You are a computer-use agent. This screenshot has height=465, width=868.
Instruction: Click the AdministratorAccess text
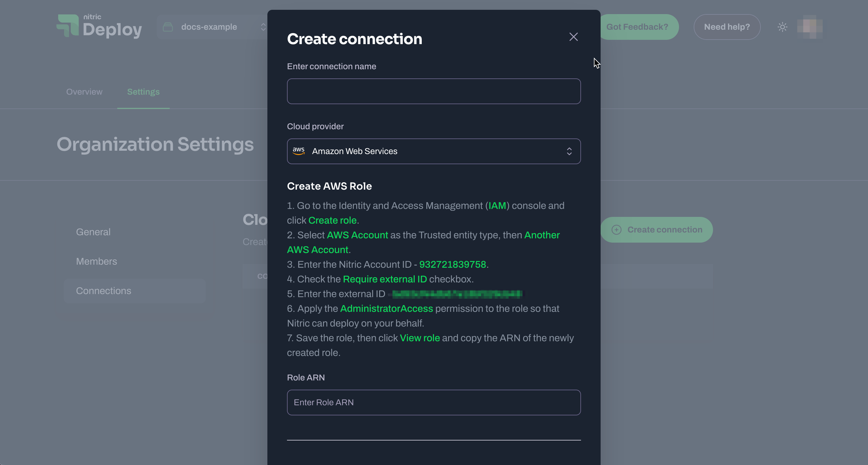387,309
